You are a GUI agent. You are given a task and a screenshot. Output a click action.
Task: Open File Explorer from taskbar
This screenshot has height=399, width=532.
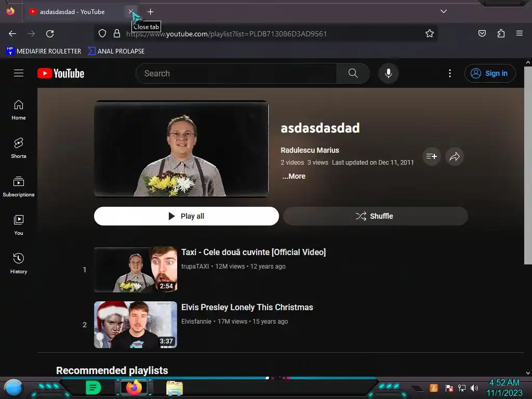(x=175, y=388)
